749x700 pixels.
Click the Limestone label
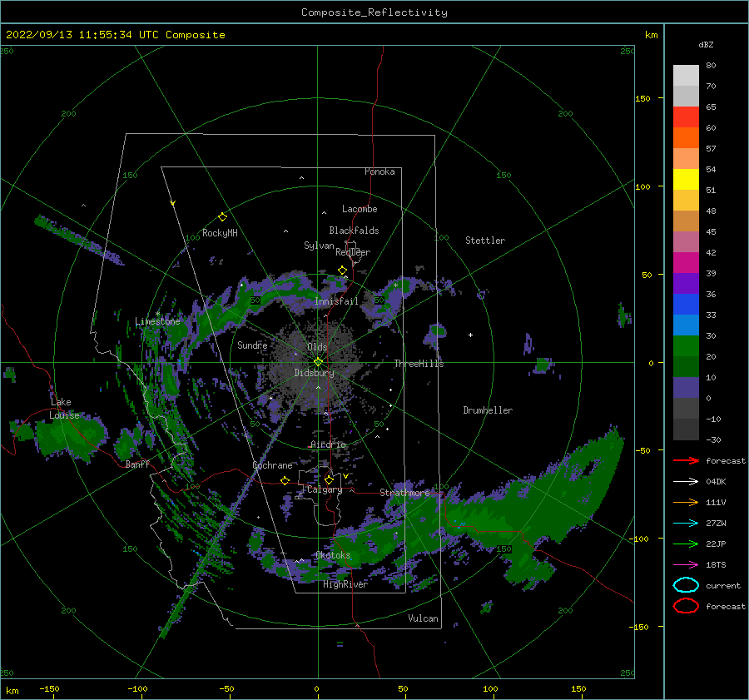157,321
